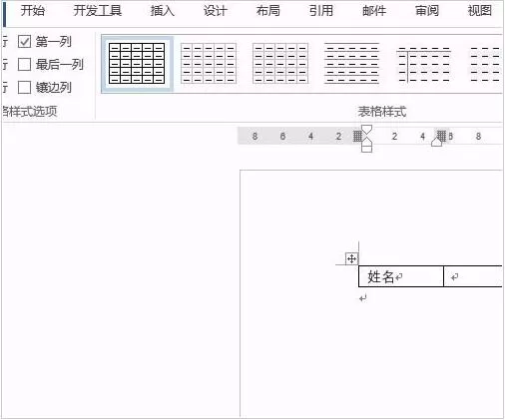
Task: Open the 开始 ribbon tab
Action: coord(33,11)
